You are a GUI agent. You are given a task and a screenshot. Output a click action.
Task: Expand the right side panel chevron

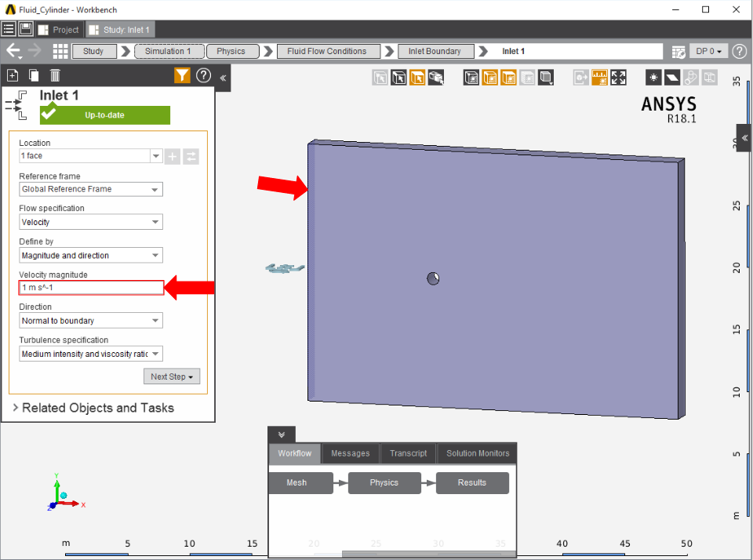(744, 138)
